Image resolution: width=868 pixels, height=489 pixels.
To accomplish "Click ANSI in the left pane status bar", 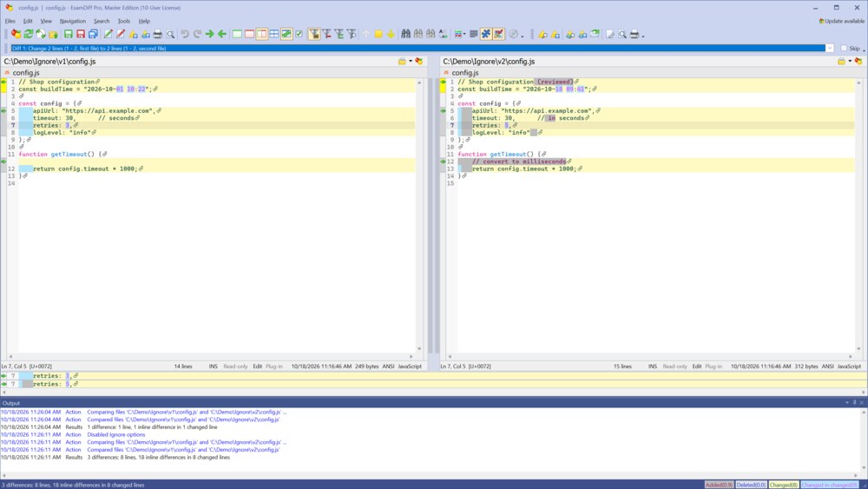I will point(388,366).
